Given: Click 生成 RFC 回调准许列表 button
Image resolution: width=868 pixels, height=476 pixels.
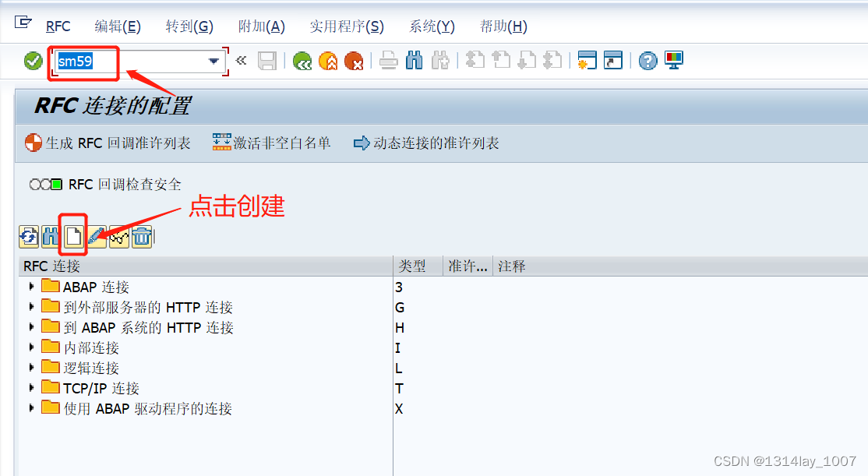Looking at the screenshot, I should pos(108,143).
